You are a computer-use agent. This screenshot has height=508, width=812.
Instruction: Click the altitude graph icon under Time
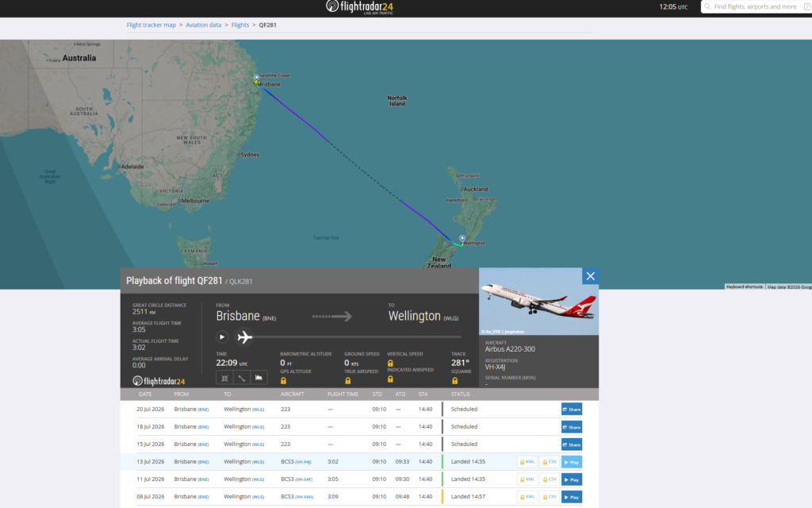[259, 378]
